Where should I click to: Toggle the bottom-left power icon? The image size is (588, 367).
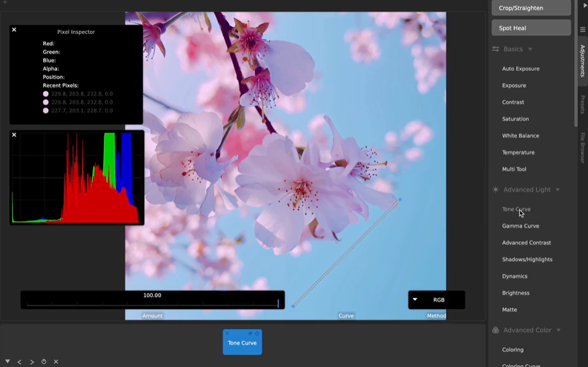pyautogui.click(x=44, y=361)
